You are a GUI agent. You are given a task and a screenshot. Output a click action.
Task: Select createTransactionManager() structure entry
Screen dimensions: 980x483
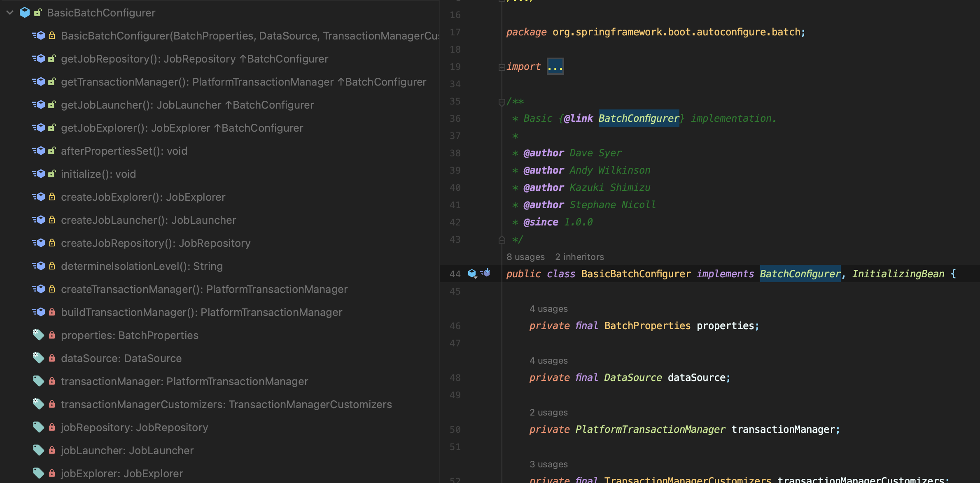tap(204, 289)
